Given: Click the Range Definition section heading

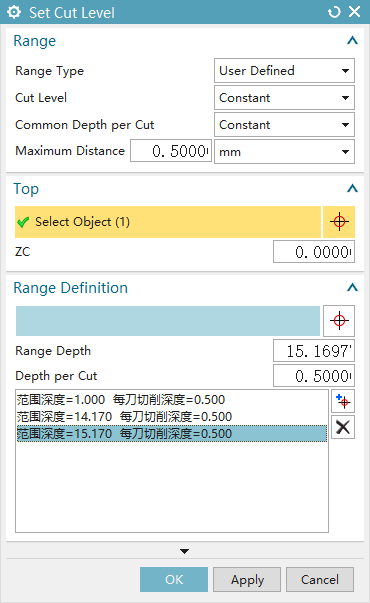Looking at the screenshot, I should tap(70, 288).
